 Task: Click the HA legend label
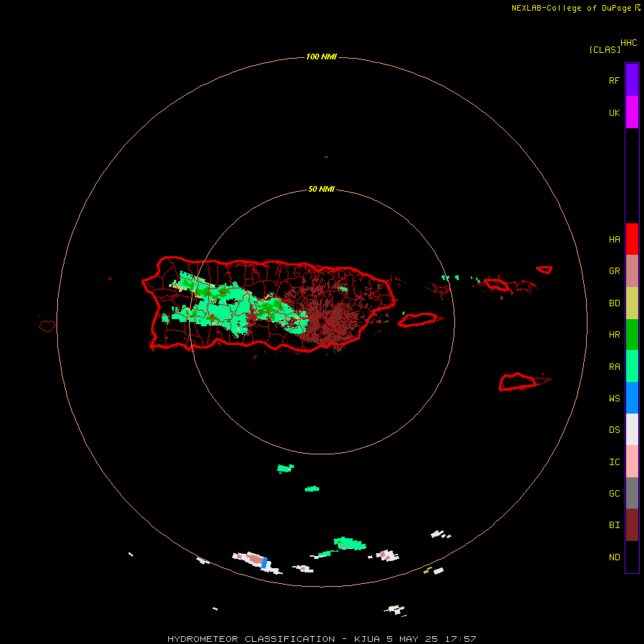pos(614,239)
